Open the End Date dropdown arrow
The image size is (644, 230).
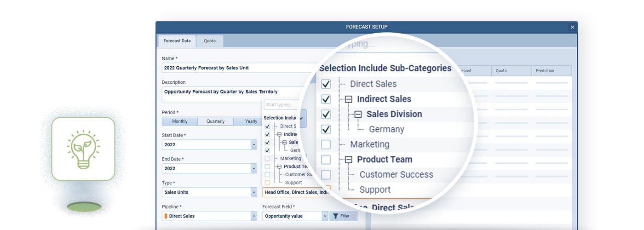coord(254,168)
